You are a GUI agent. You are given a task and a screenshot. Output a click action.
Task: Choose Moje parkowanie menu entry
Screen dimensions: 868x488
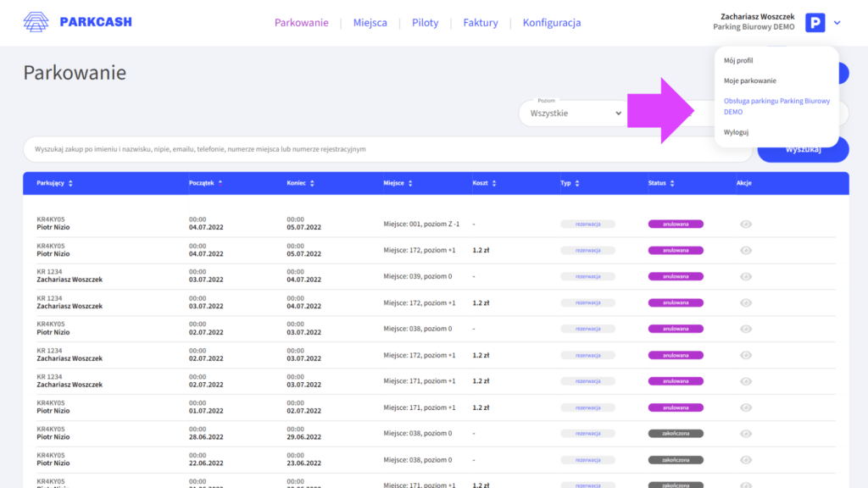pos(749,80)
